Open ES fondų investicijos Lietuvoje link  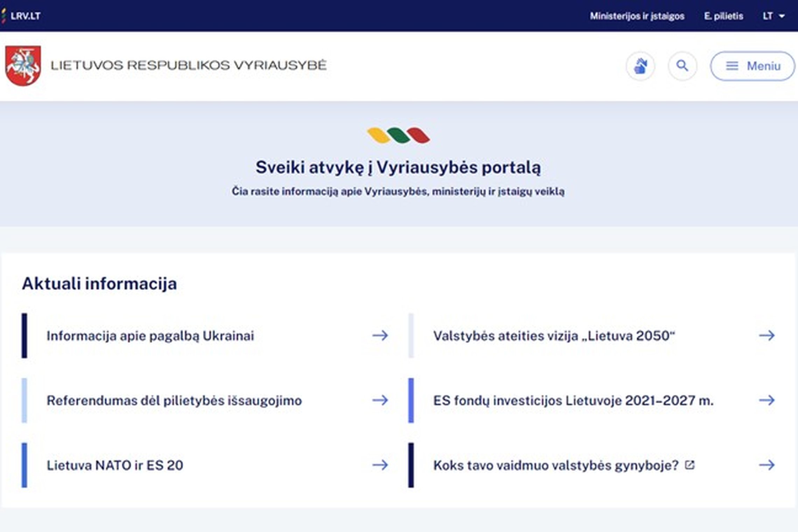(x=573, y=400)
